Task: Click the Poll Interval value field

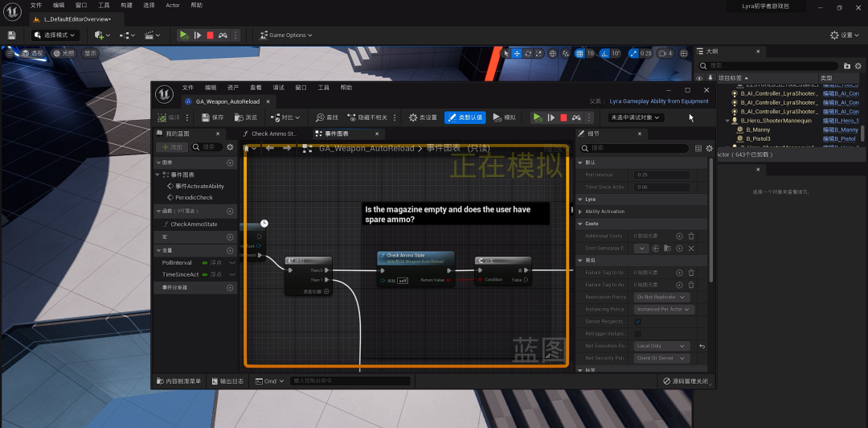Action: (661, 175)
